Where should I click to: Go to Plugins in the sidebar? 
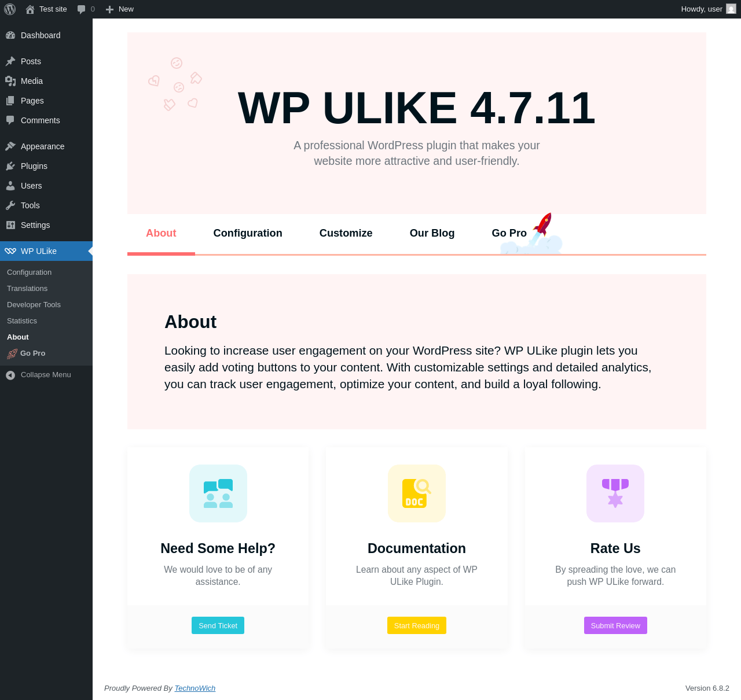point(46,166)
